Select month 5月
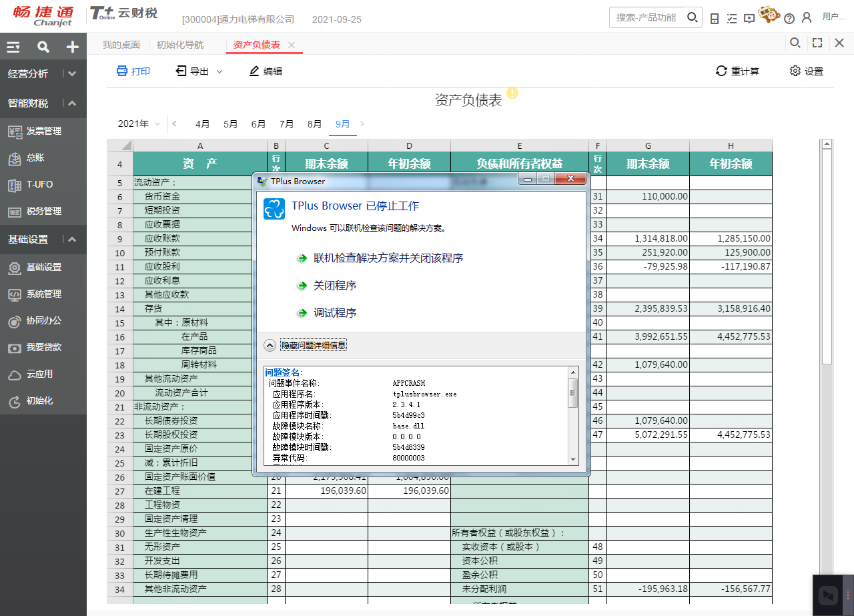Screen dimensions: 854x616 [x=231, y=123]
